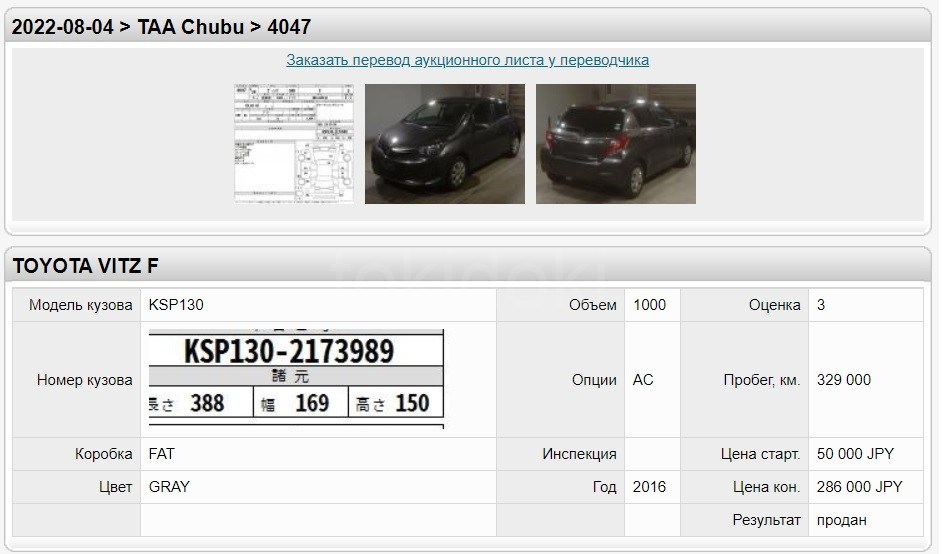The width and height of the screenshot is (942, 554).
Task: Click the 'Объем' label
Action: coord(592,305)
